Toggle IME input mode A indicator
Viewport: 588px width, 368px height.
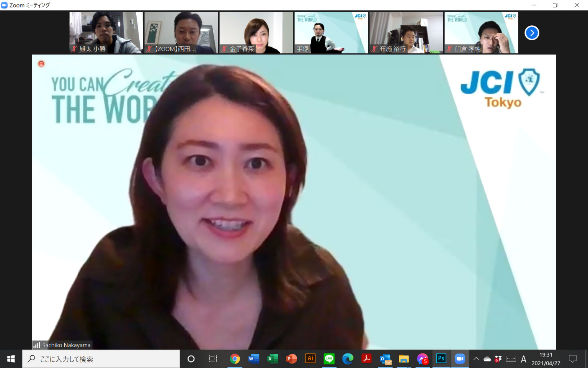click(x=523, y=359)
